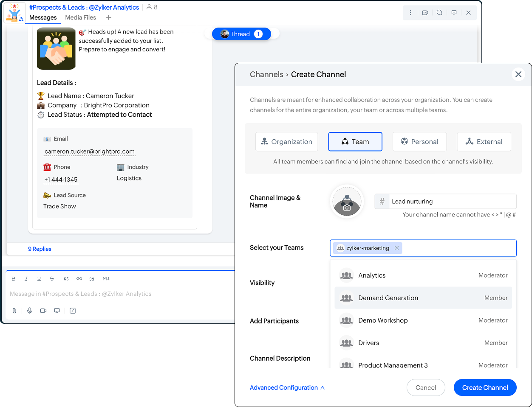Open the 9 Replies link

(40, 249)
